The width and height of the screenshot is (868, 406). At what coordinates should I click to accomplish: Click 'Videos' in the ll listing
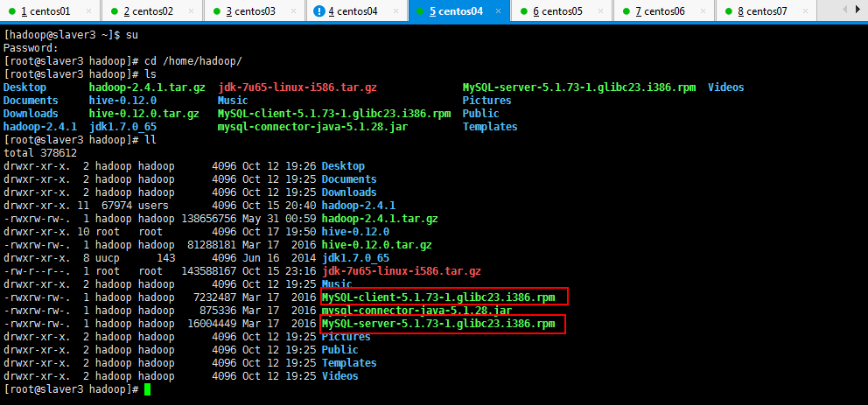point(339,376)
